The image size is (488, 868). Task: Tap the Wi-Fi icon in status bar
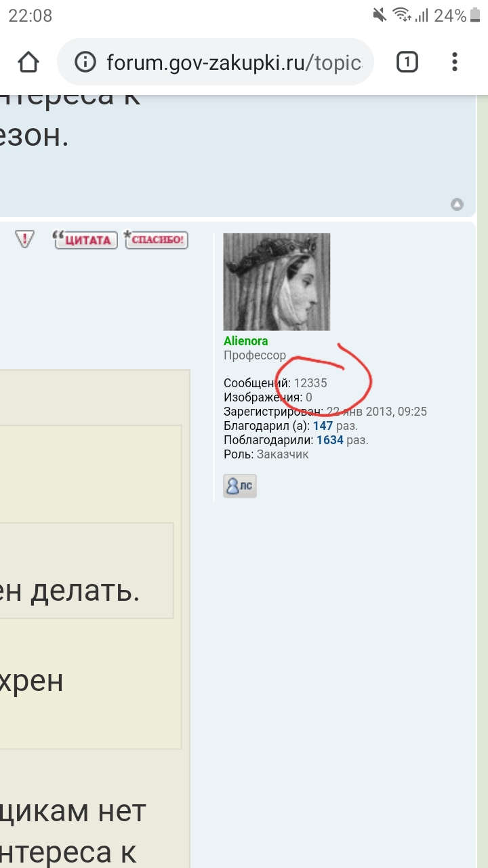tap(401, 16)
